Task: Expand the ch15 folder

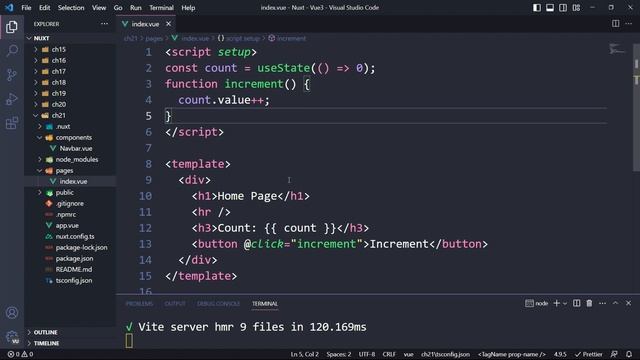Action: (70, 49)
